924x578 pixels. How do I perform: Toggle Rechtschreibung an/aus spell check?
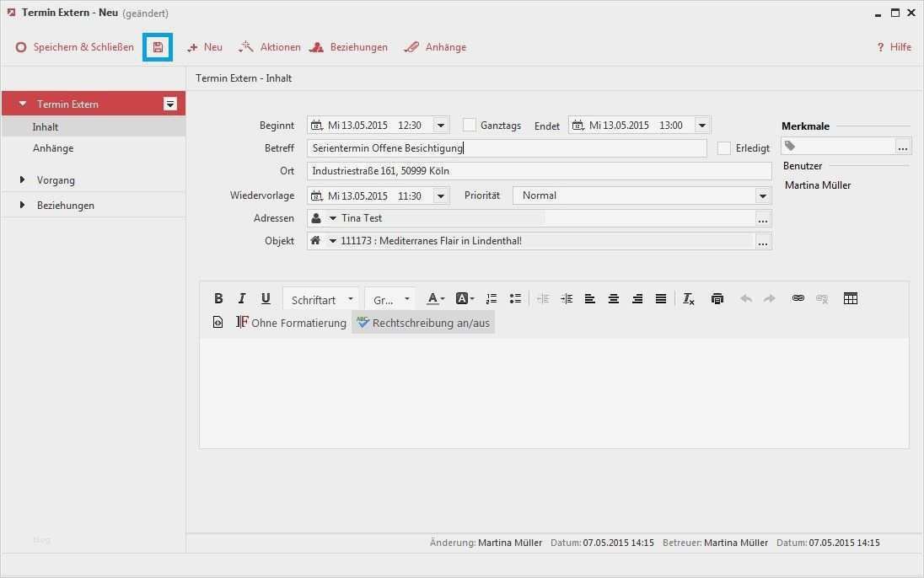coord(423,323)
